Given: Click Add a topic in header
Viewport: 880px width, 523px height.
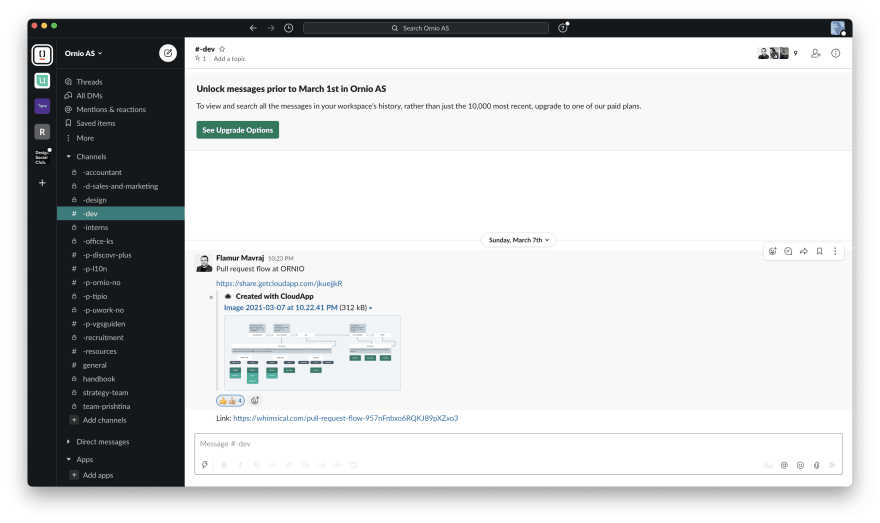Looking at the screenshot, I should click(230, 58).
